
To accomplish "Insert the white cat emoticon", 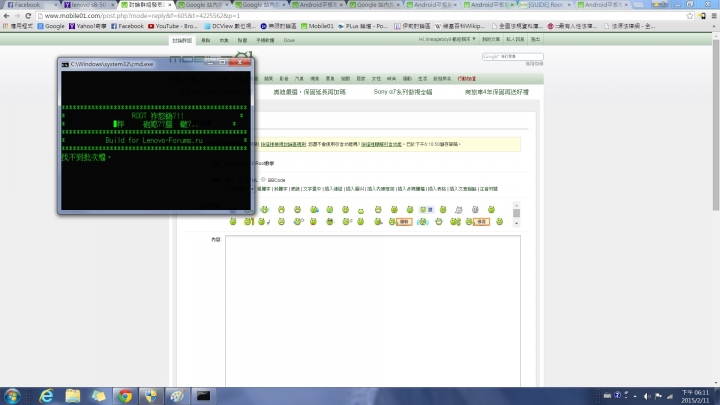I will click(x=458, y=209).
